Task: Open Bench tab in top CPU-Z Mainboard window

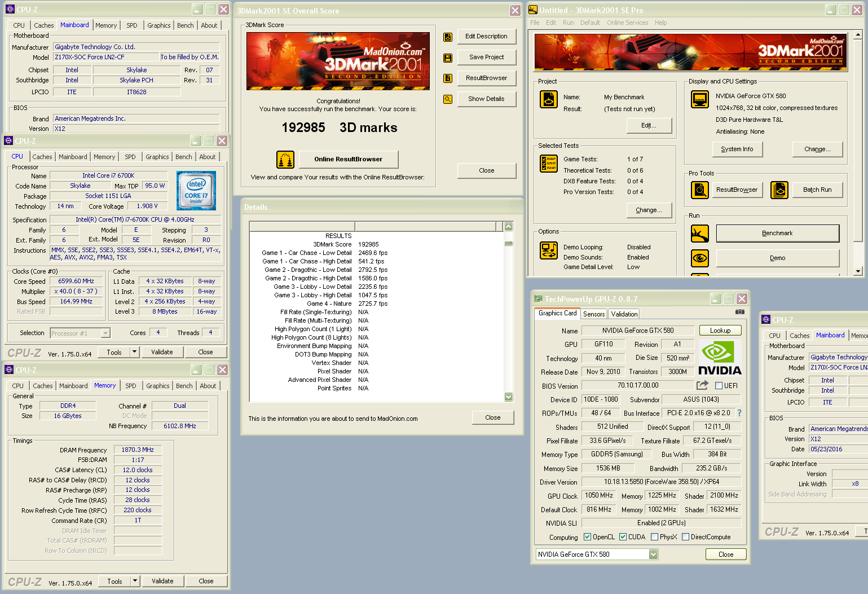Action: click(186, 25)
